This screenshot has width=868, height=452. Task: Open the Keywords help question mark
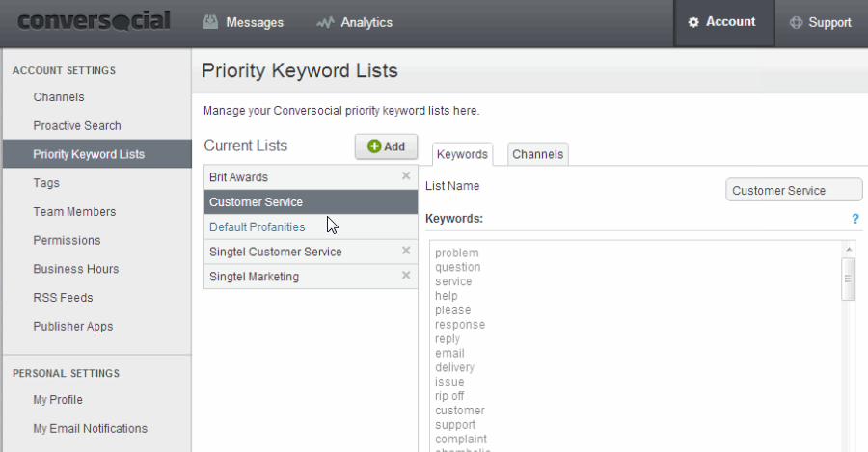[855, 219]
